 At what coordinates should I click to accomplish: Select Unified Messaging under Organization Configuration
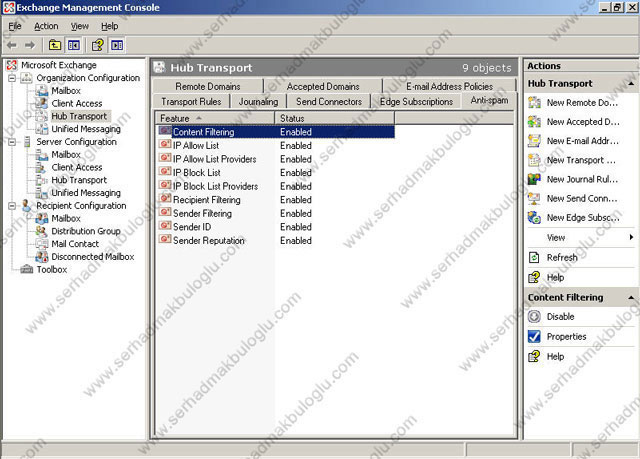coord(86,129)
